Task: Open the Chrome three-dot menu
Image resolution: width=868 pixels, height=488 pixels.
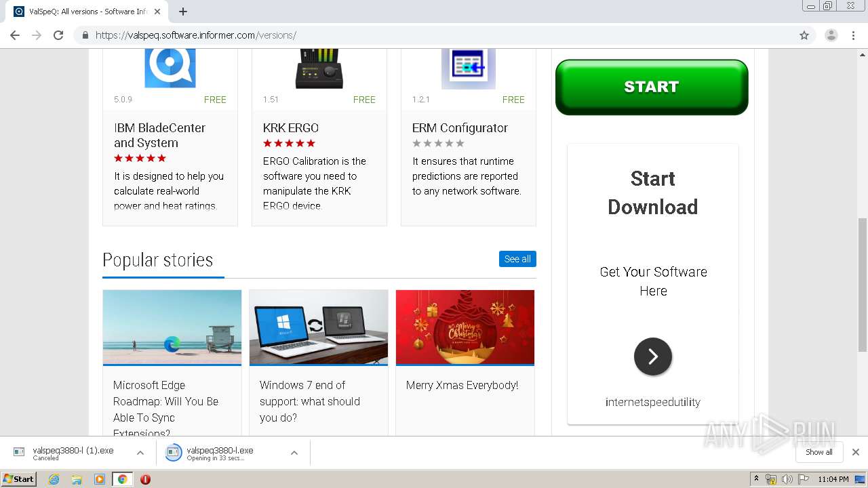Action: pos(854,35)
